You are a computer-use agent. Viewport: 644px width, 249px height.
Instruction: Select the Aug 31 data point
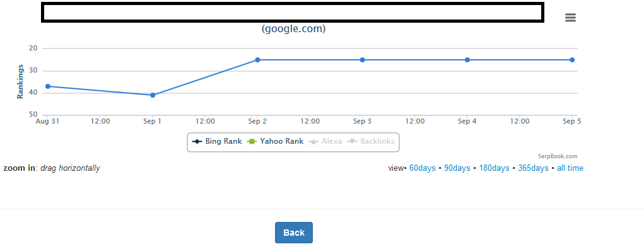click(x=48, y=86)
